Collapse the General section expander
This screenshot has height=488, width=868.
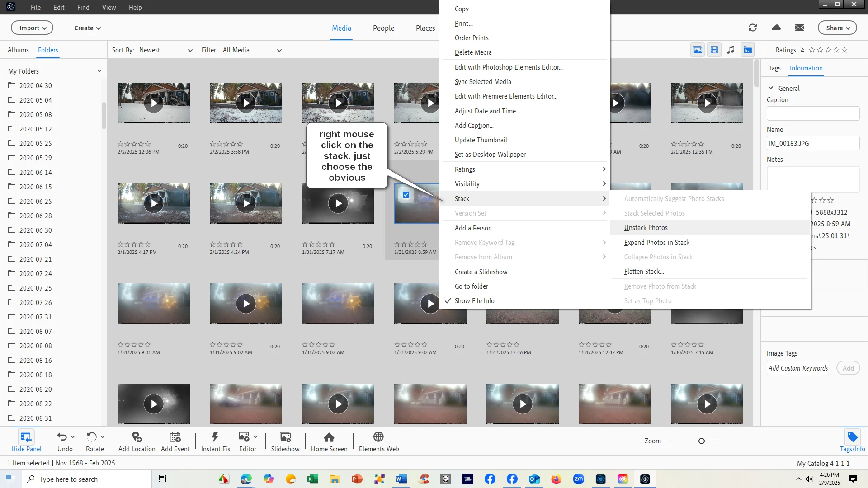pos(770,88)
